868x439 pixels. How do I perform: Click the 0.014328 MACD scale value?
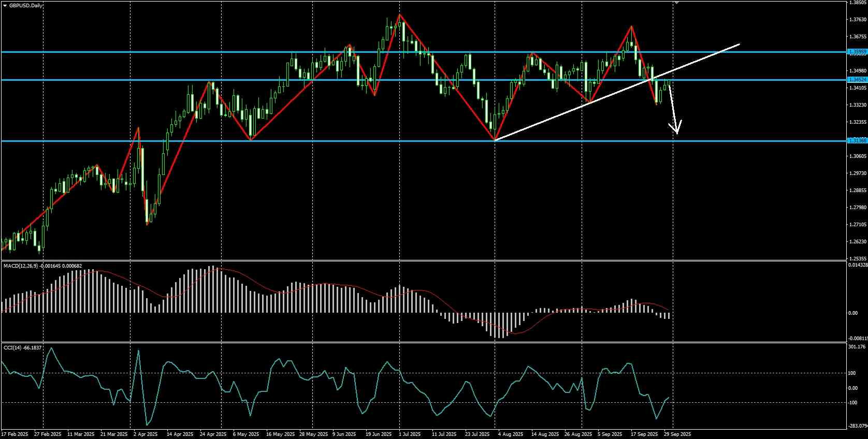tap(858, 265)
